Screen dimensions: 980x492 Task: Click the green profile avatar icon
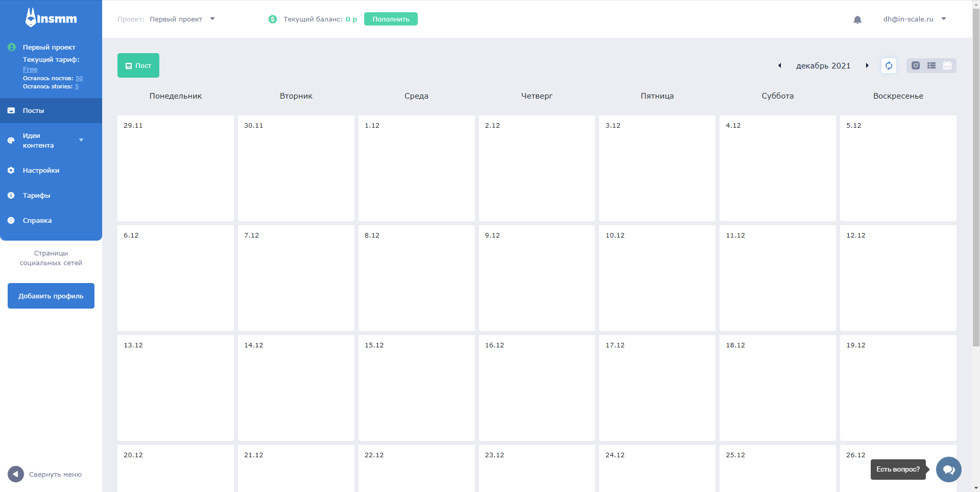[x=12, y=47]
